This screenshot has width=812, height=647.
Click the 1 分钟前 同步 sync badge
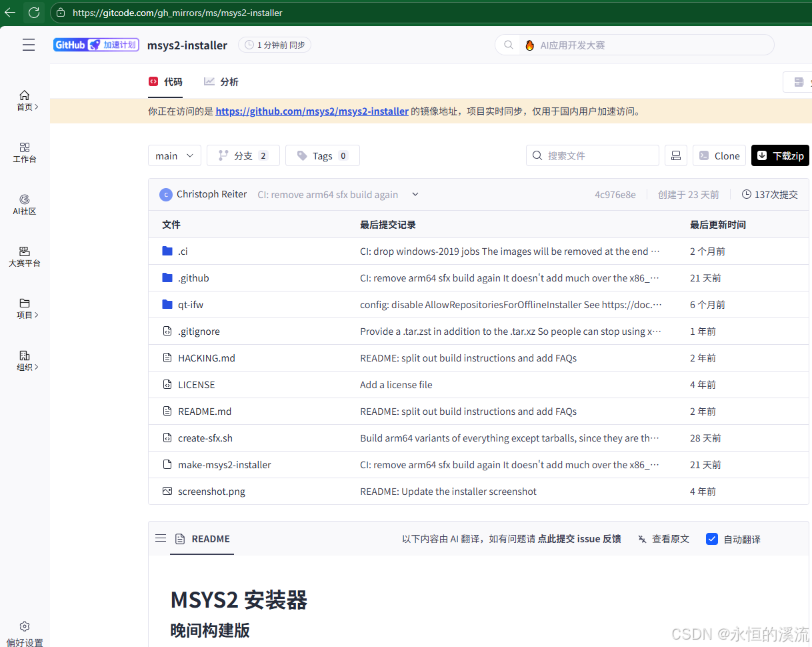tap(275, 45)
